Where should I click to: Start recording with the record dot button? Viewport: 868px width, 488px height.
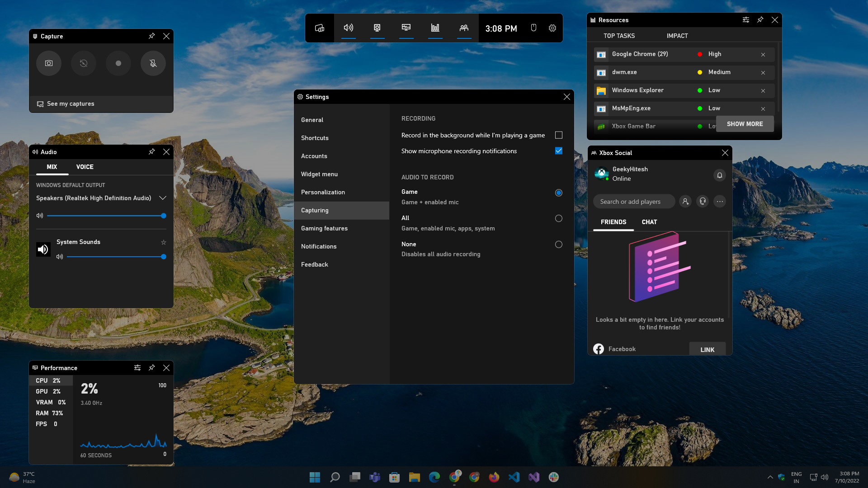coord(118,63)
